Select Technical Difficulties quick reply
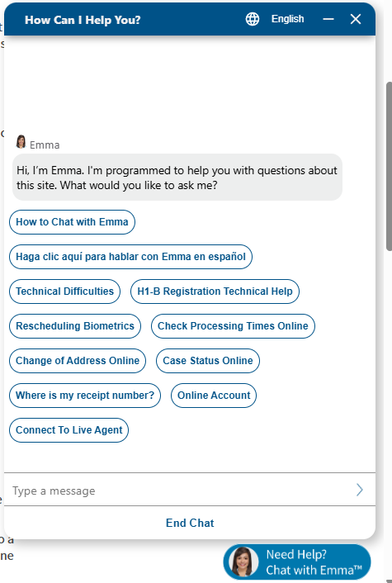Image resolution: width=392 pixels, height=583 pixels. point(64,291)
